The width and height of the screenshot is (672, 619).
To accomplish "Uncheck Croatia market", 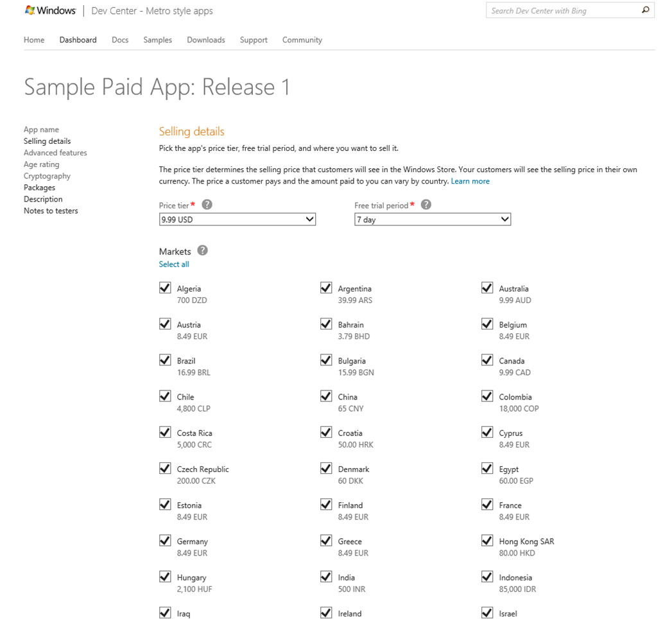I will (326, 432).
